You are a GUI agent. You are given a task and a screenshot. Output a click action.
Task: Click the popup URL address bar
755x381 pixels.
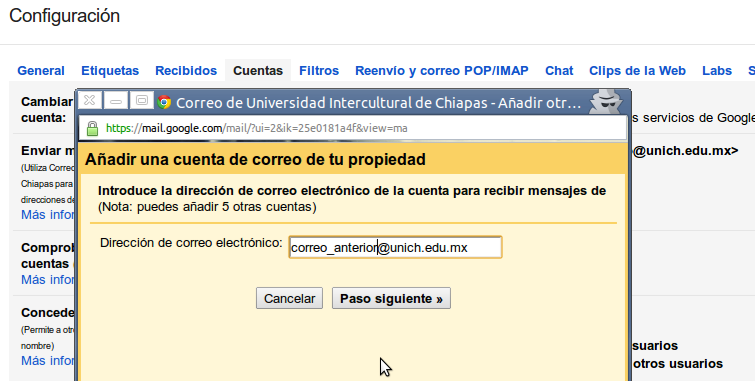(x=353, y=129)
